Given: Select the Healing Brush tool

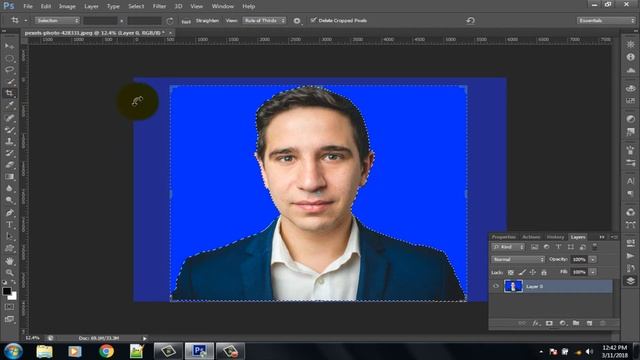Looking at the screenshot, I should tap(9, 118).
